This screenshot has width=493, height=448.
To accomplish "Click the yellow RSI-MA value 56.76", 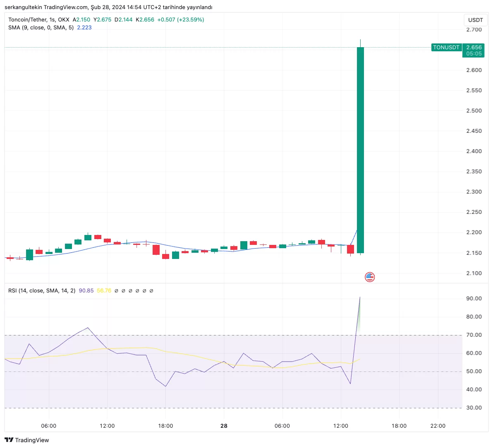I will click(x=104, y=291).
